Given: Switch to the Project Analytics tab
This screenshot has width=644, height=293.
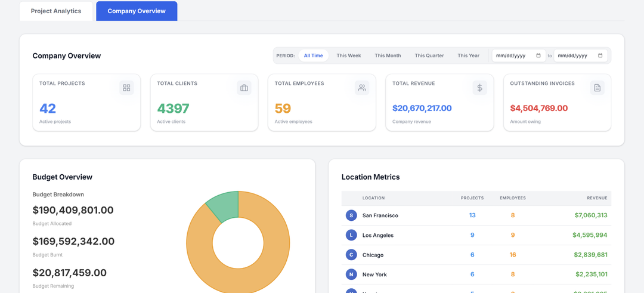Looking at the screenshot, I should tap(56, 11).
